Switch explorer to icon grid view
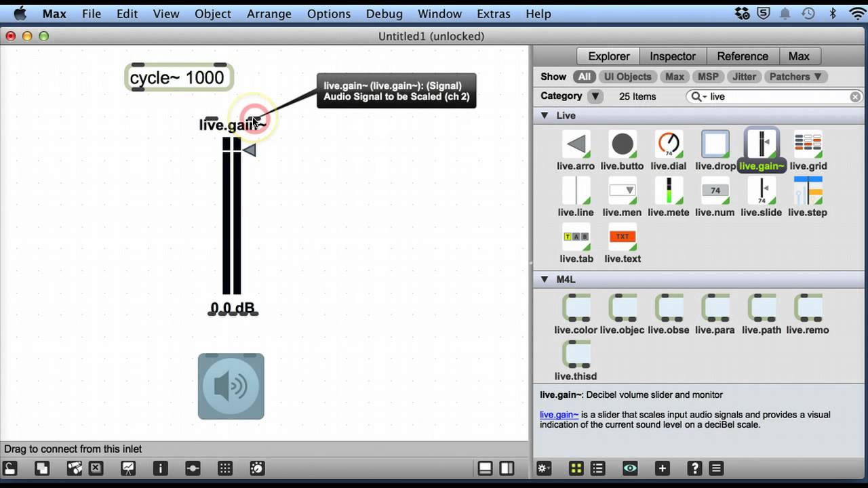Screen dimensions: 868x488 point(576,468)
